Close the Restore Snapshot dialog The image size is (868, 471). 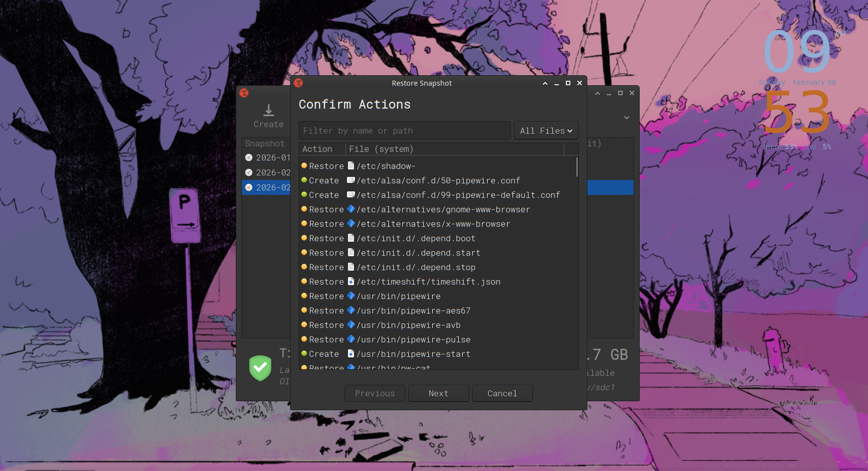579,83
